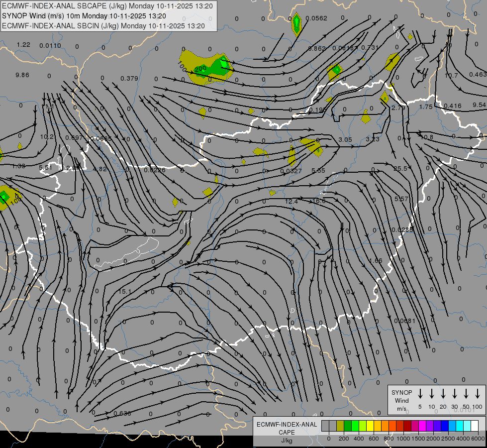This screenshot has height=448, width=487.
Task: Click the 200 tick label on CAPE scale
Action: click(x=344, y=439)
